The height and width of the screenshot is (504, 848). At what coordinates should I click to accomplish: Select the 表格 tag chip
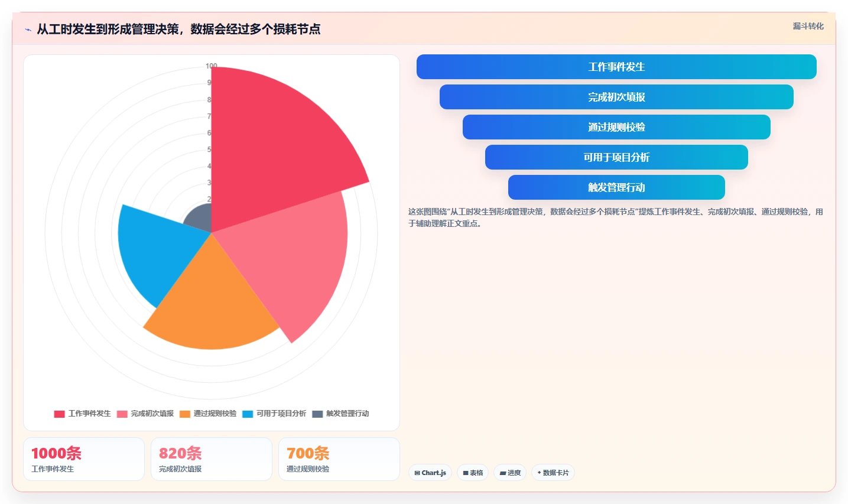pyautogui.click(x=473, y=473)
